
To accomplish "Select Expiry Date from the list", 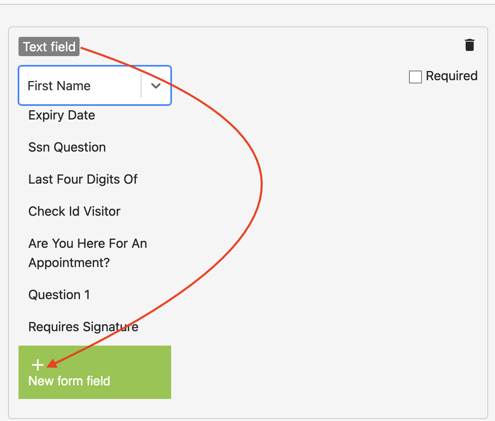I will (62, 115).
